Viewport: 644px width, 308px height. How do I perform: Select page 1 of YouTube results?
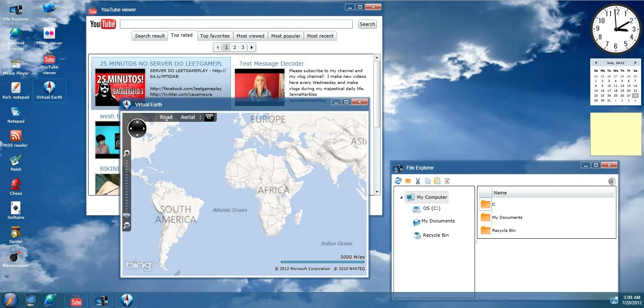pyautogui.click(x=227, y=47)
